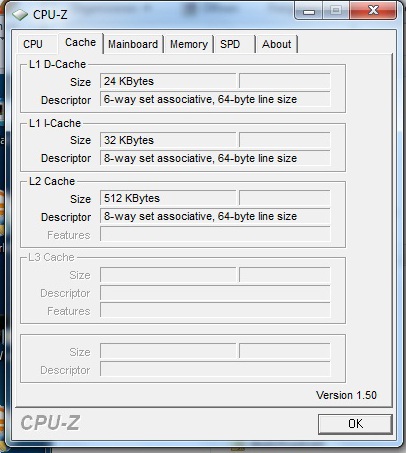Select the Cache tab
406x453 pixels.
(81, 43)
